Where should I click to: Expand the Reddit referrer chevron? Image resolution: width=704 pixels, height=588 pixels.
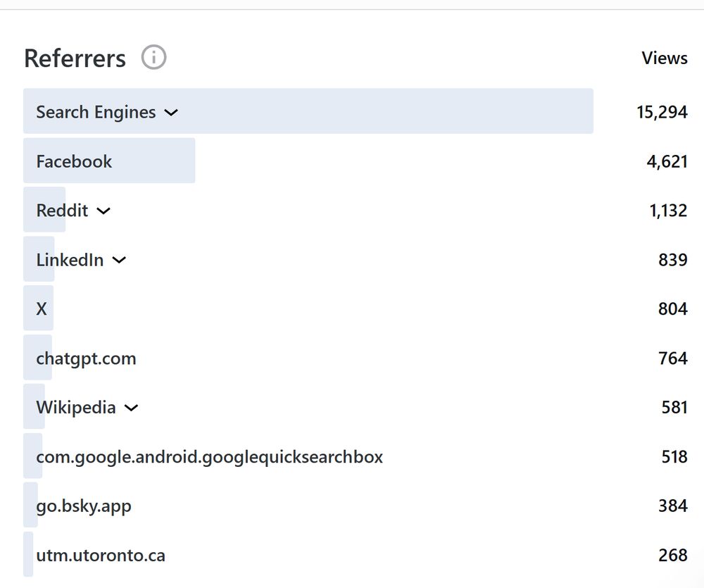pyautogui.click(x=103, y=211)
